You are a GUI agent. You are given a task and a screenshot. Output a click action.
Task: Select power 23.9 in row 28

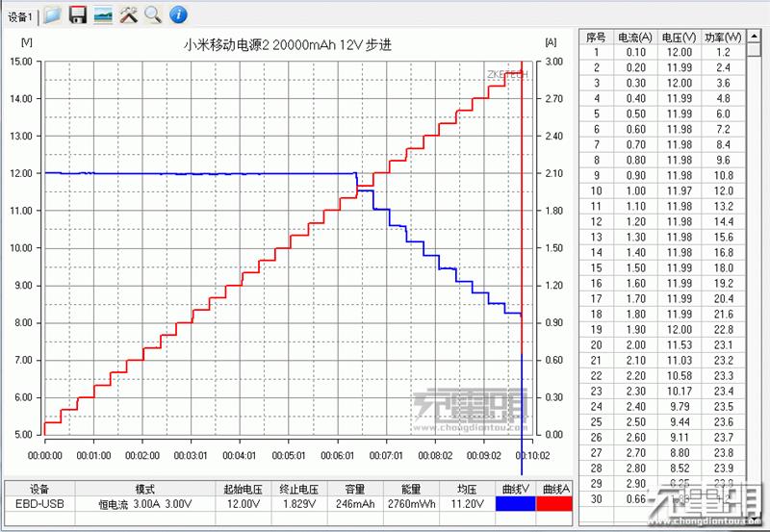point(723,469)
